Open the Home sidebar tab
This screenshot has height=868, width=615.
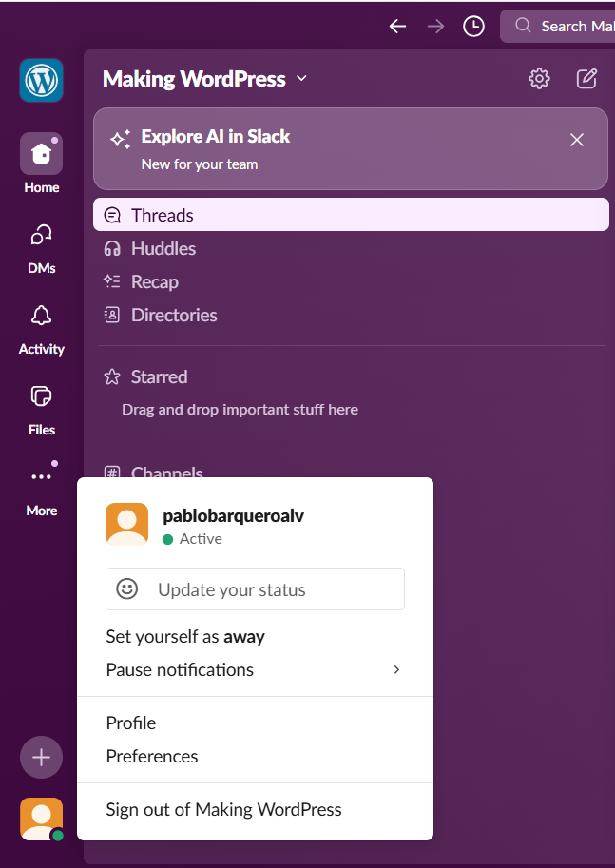click(41, 154)
